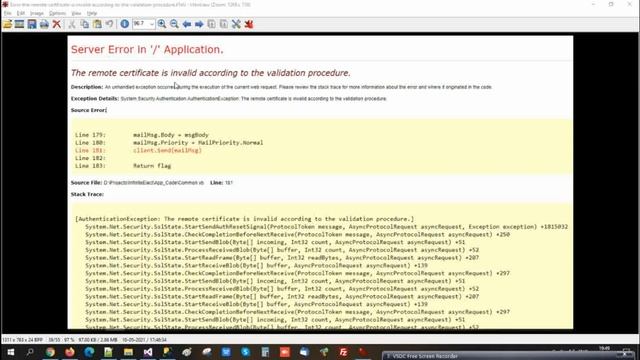Save the image with the floppy icon
Viewport: 640px width, 360px height.
pos(32,24)
